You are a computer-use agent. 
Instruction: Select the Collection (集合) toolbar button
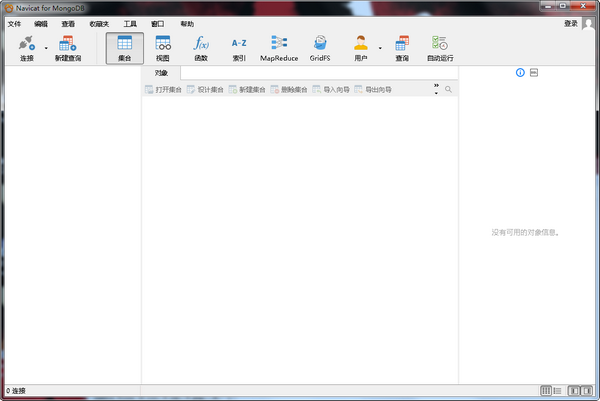click(124, 47)
